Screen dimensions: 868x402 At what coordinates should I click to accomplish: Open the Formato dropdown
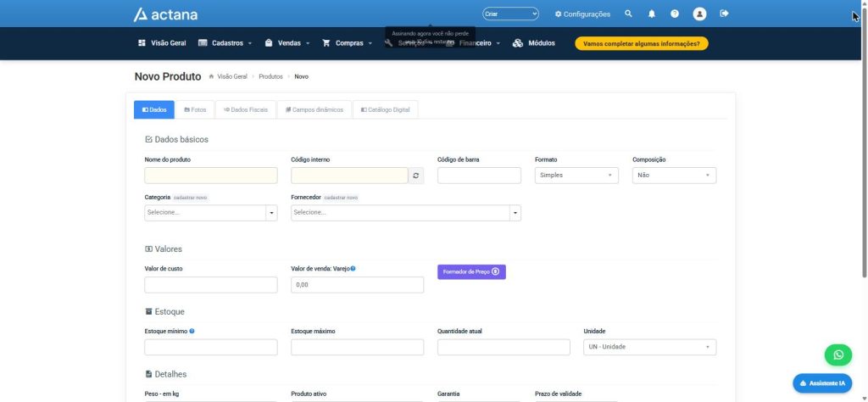576,176
